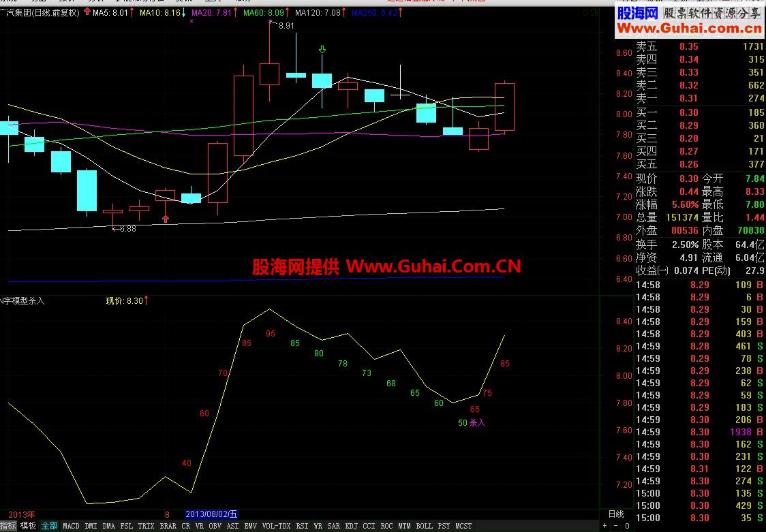766x532 pixels.
Task: Click the 日线 period label
Action: [616, 514]
